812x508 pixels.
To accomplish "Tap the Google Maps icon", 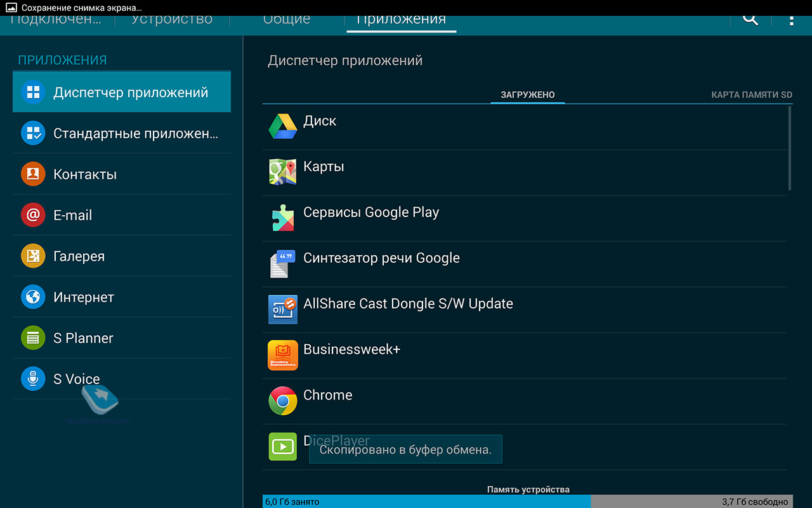I will pyautogui.click(x=282, y=172).
